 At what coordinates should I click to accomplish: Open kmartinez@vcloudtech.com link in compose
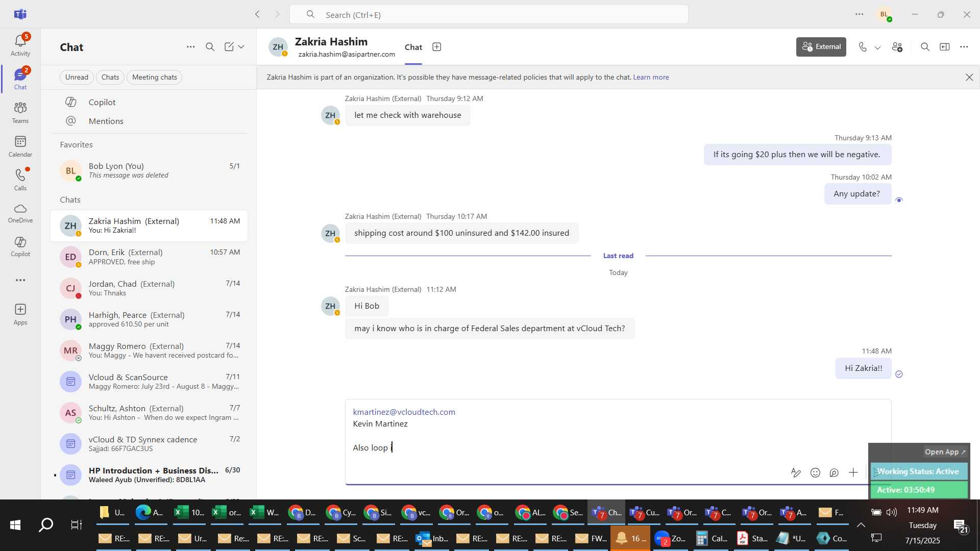tap(404, 412)
